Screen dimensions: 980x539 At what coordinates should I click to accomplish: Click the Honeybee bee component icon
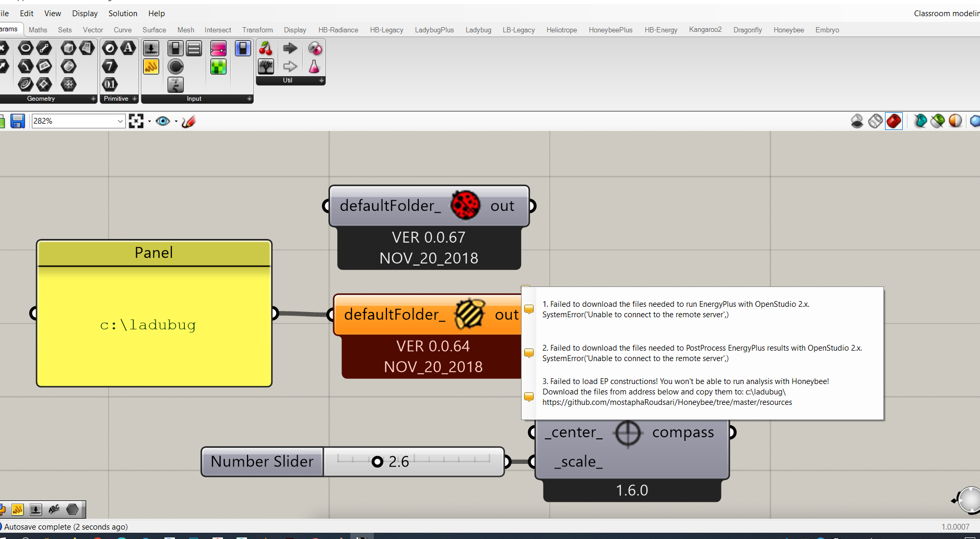point(469,314)
